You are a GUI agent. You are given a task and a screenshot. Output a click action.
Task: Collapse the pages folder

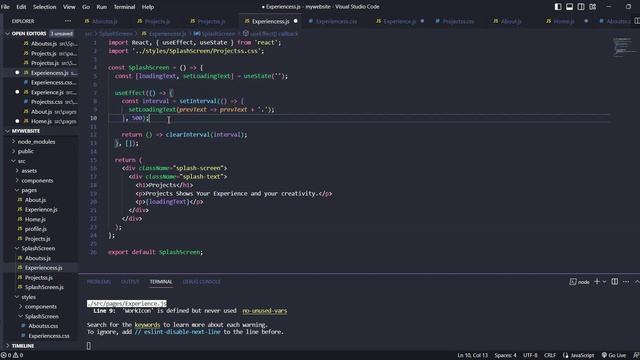click(x=29, y=190)
